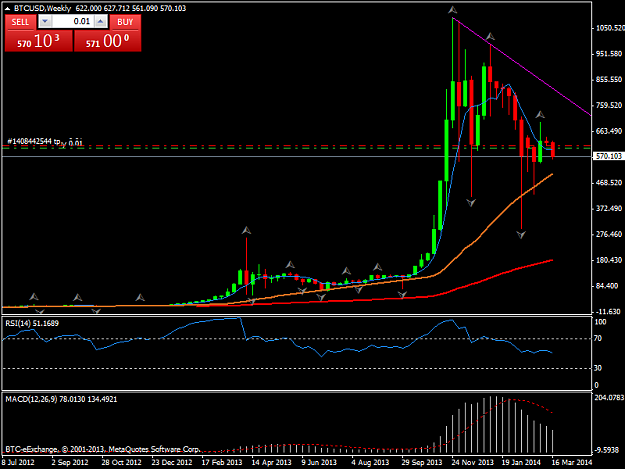Click the 16 Mar 2014 date label
The width and height of the screenshot is (625, 469).
[x=572, y=462]
